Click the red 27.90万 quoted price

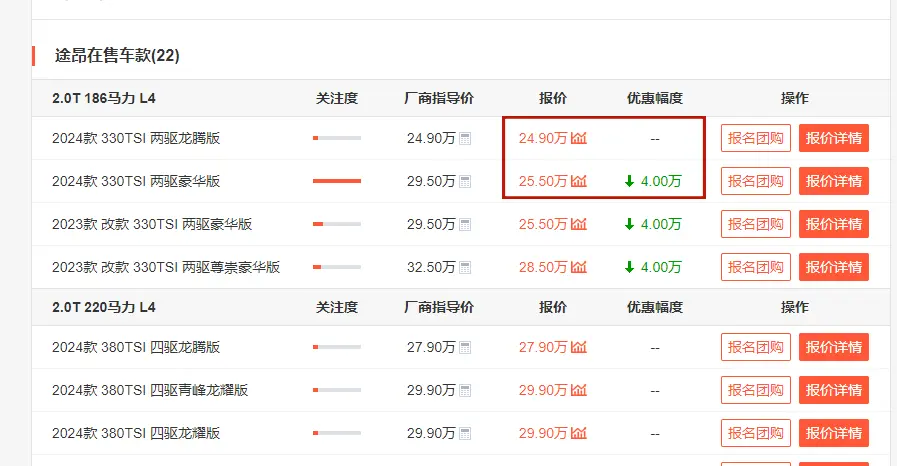pos(543,347)
